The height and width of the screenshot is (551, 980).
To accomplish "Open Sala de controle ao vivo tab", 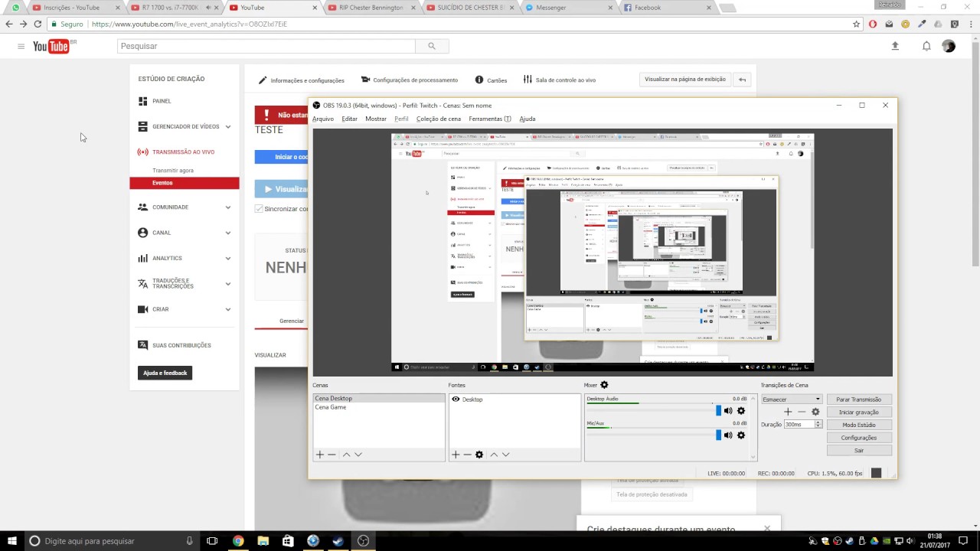I will pos(560,80).
